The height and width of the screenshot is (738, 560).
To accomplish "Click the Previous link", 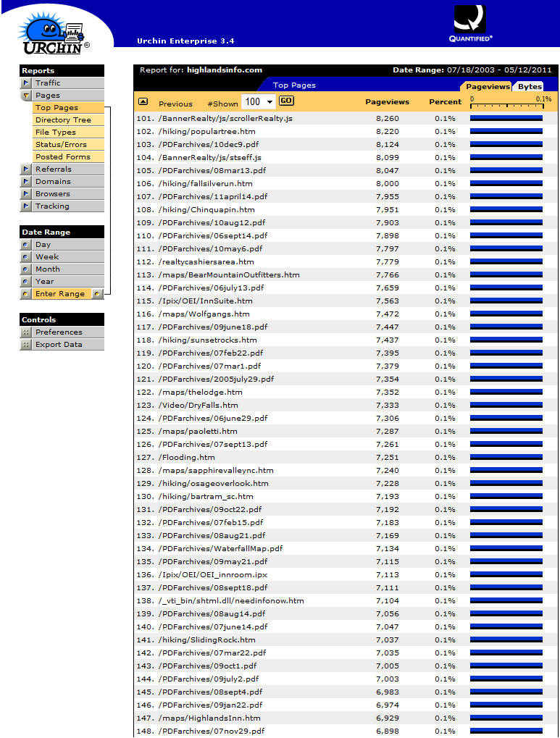I will pyautogui.click(x=175, y=104).
